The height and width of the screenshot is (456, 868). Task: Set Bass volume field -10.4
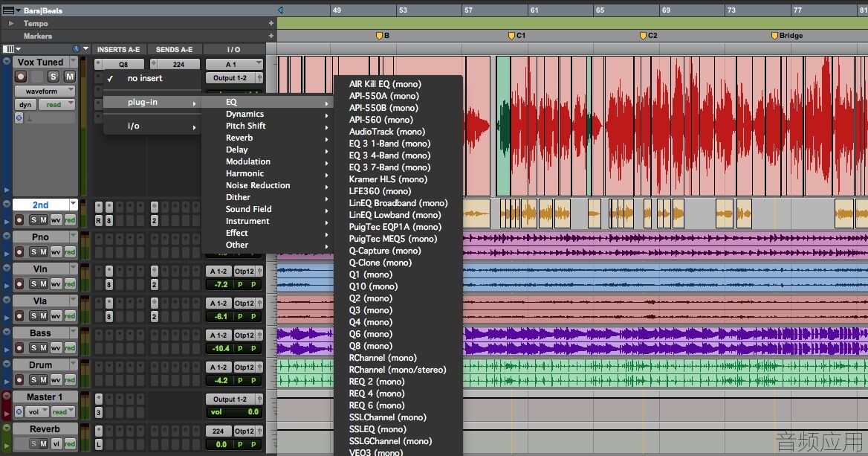tap(220, 349)
